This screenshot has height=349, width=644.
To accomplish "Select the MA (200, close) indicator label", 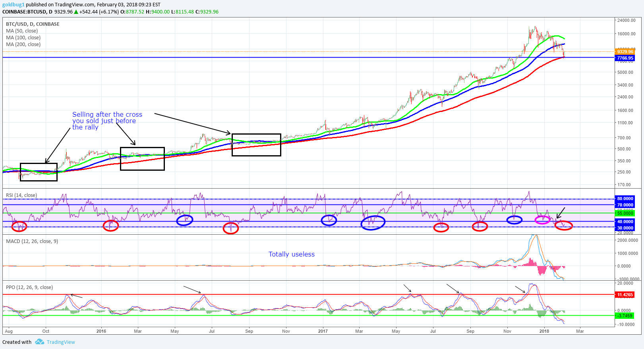I will (23, 44).
